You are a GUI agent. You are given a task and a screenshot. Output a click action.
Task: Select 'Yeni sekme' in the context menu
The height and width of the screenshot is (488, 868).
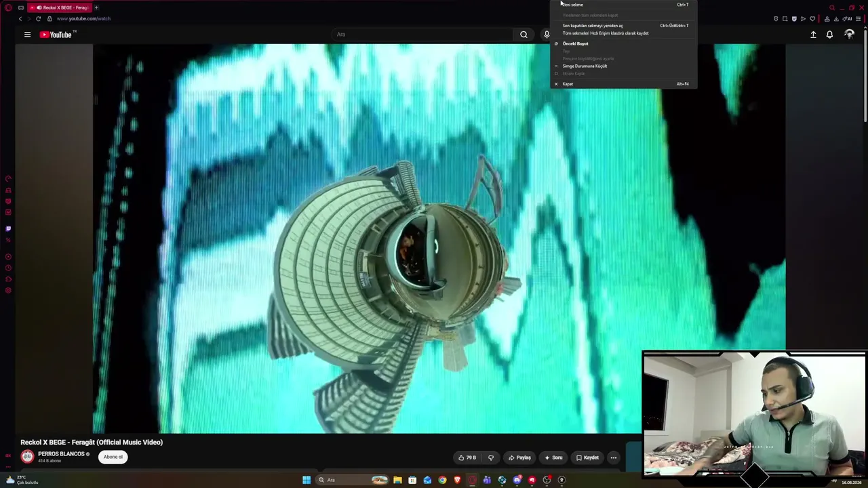(623, 5)
